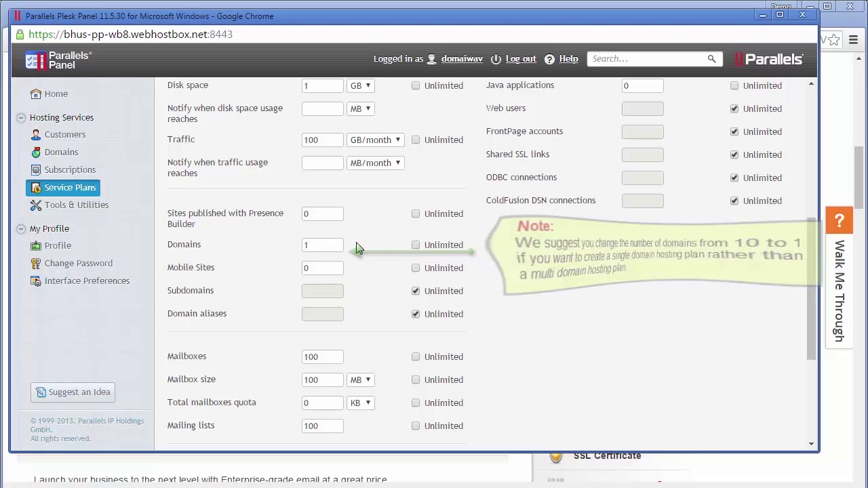Go to Subscriptions page
This screenshot has height=488, width=868.
point(70,169)
